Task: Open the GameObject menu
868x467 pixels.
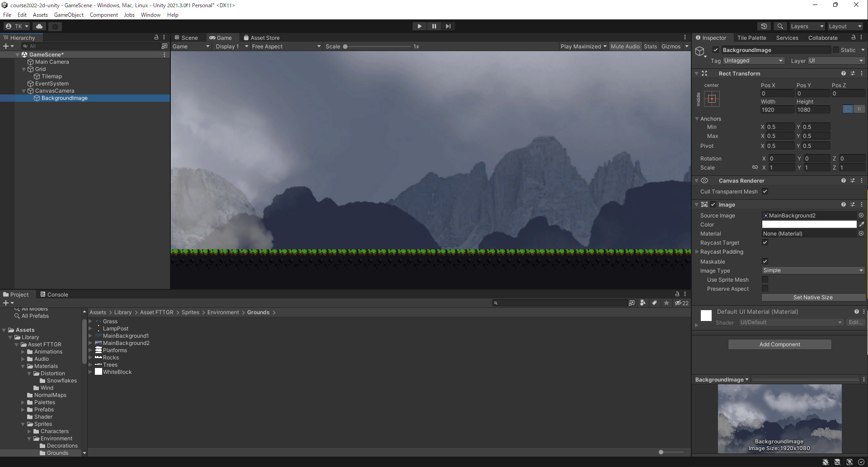Action: [69, 14]
